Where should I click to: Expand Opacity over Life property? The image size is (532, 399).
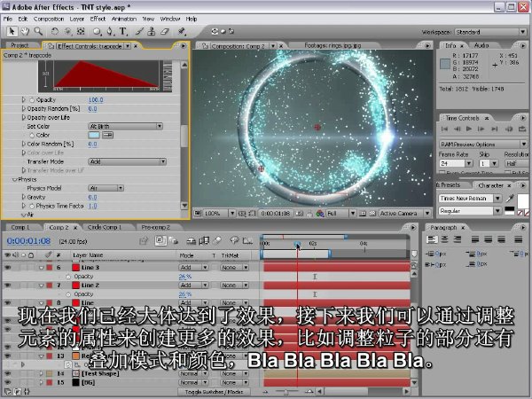tap(23, 117)
